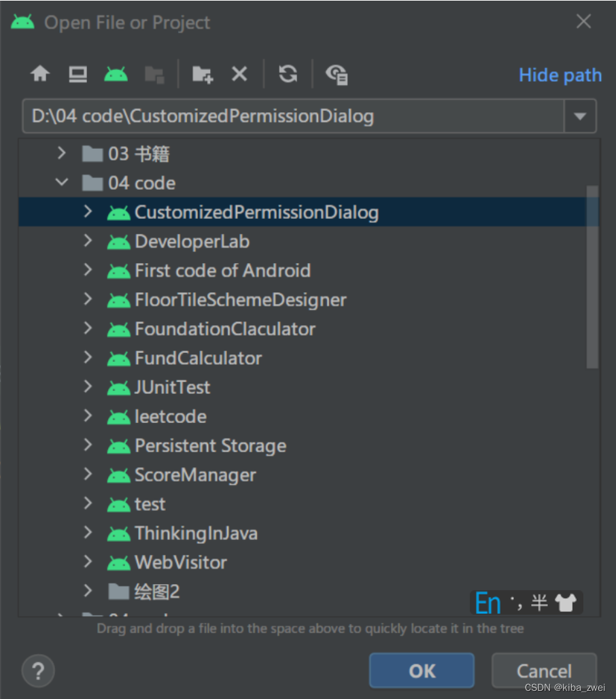This screenshot has width=616, height=699.
Task: Click the Android icon beside leetcode
Action: (118, 417)
